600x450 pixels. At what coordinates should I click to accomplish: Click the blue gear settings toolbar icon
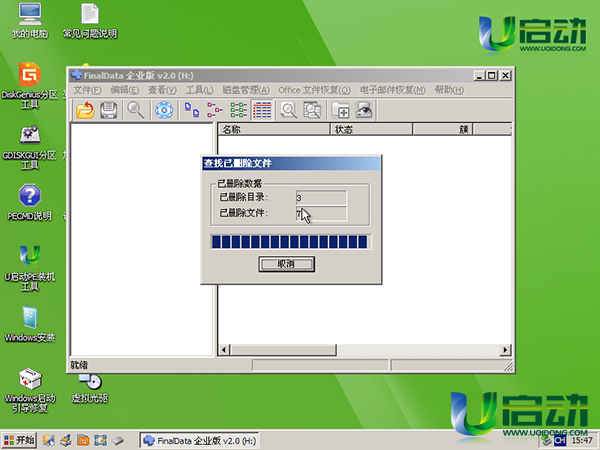(x=164, y=110)
